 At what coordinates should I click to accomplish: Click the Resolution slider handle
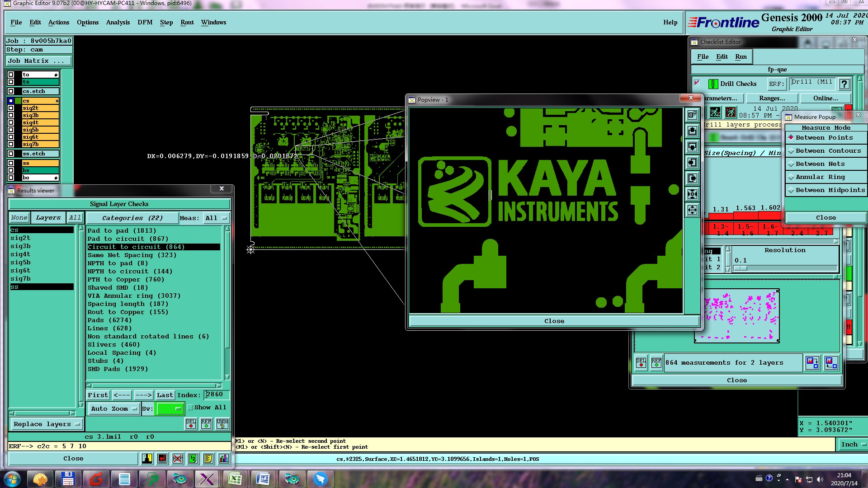(x=740, y=268)
